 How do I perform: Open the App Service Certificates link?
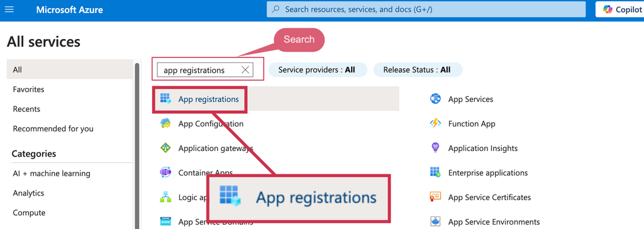pos(489,198)
